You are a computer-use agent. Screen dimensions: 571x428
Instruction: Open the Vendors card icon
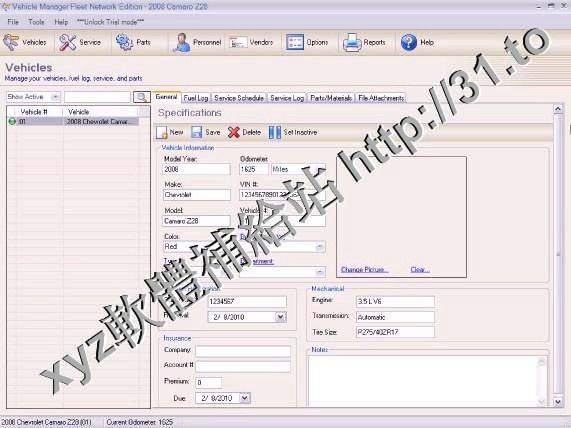238,43
